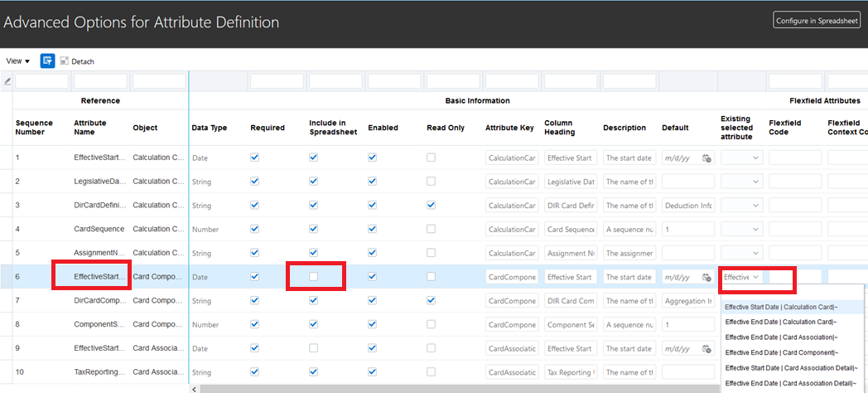Click the Query By Example filter icon

(x=48, y=61)
